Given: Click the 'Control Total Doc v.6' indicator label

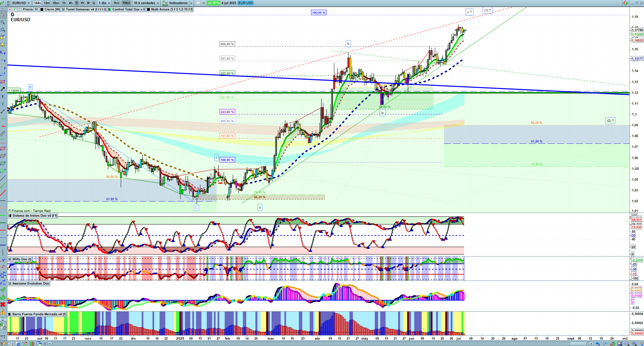Looking at the screenshot, I should coord(128,9).
